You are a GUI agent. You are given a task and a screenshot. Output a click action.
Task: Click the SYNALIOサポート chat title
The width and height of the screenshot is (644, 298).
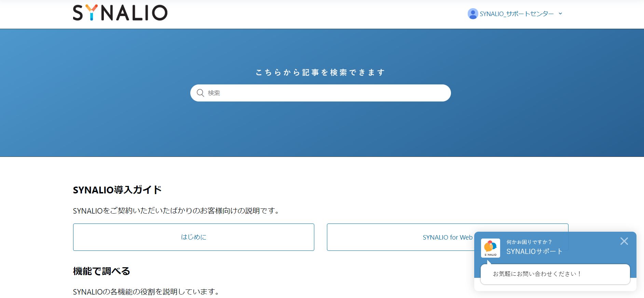pyautogui.click(x=534, y=252)
